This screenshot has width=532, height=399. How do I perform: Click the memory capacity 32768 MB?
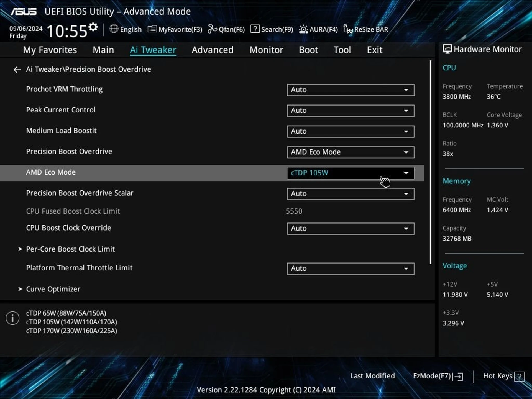(457, 239)
